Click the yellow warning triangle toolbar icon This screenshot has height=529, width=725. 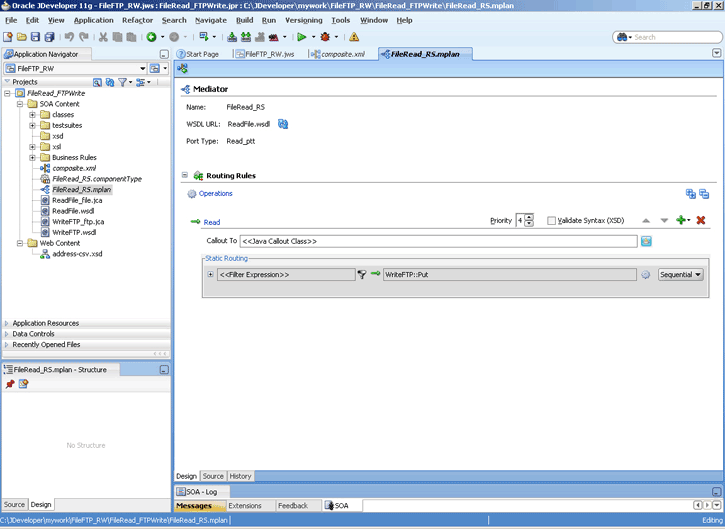[x=354, y=37]
